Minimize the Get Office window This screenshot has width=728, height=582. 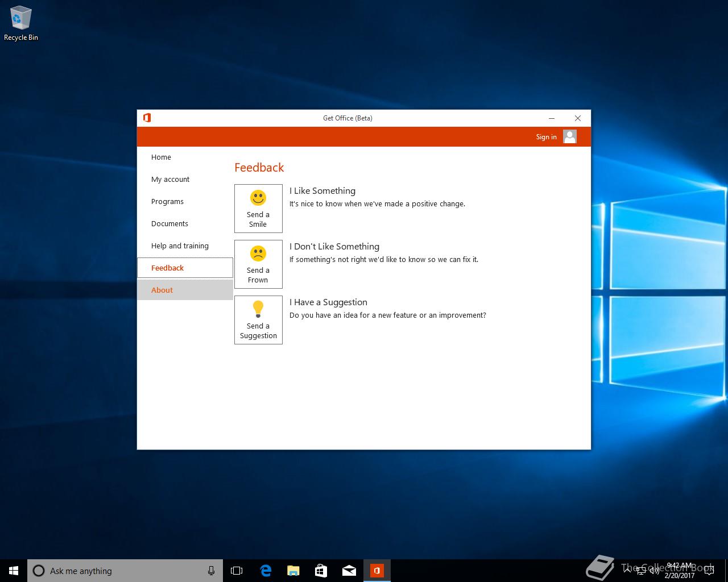point(552,118)
